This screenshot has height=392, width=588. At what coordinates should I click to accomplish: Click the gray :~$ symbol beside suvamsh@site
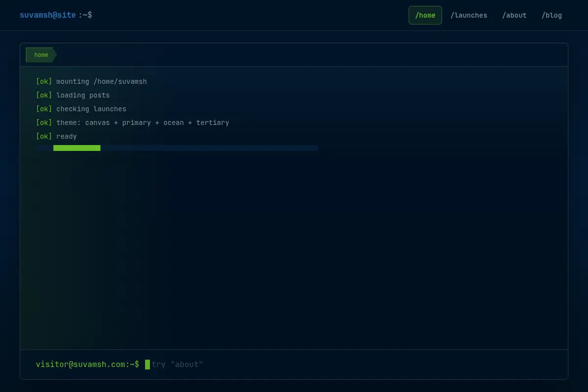pos(85,15)
